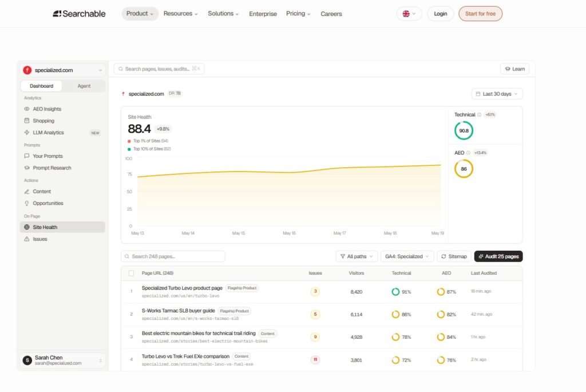The height and width of the screenshot is (392, 586).
Task: Open the All paths filter
Action: click(357, 256)
